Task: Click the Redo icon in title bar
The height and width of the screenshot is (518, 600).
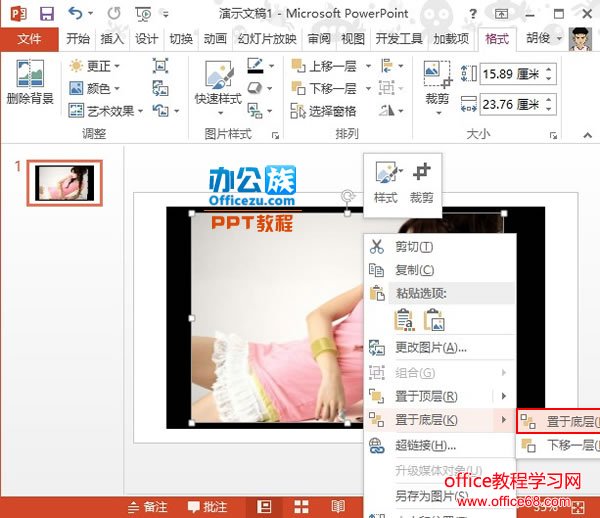Action: click(x=114, y=14)
